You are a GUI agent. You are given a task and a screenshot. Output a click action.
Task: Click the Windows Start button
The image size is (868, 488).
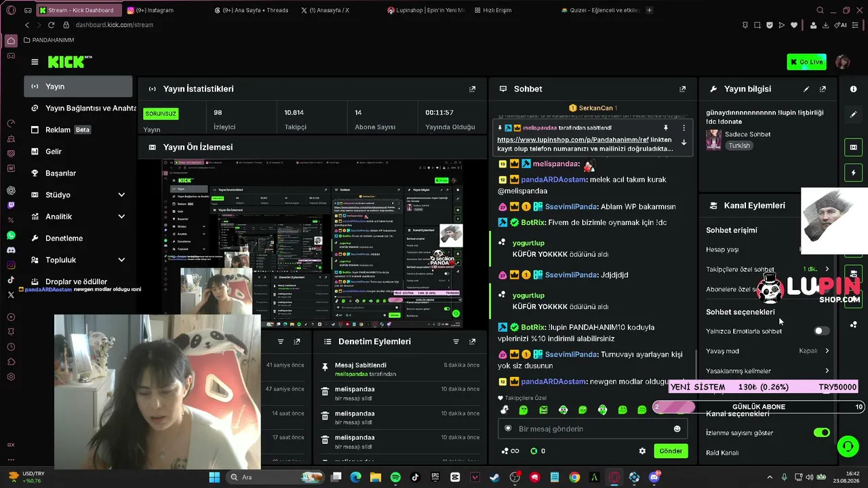tap(214, 477)
